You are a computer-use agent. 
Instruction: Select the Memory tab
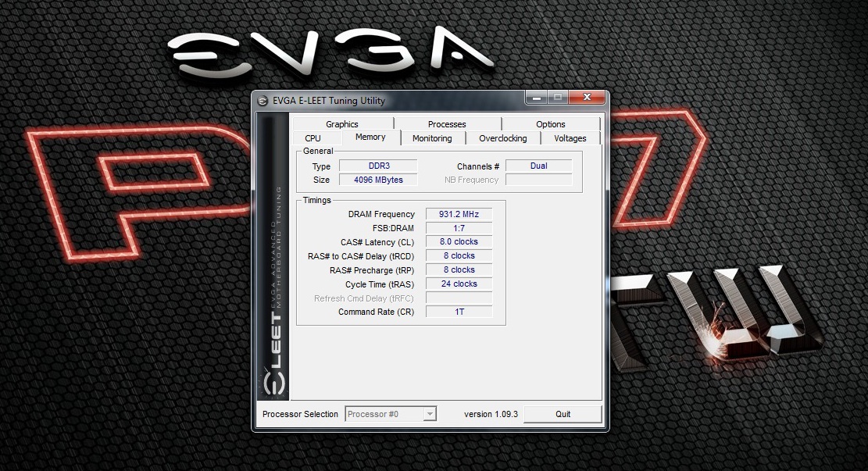tap(370, 137)
